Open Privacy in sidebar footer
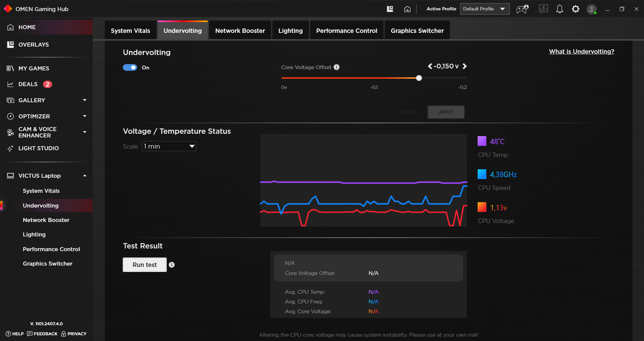 point(74,334)
